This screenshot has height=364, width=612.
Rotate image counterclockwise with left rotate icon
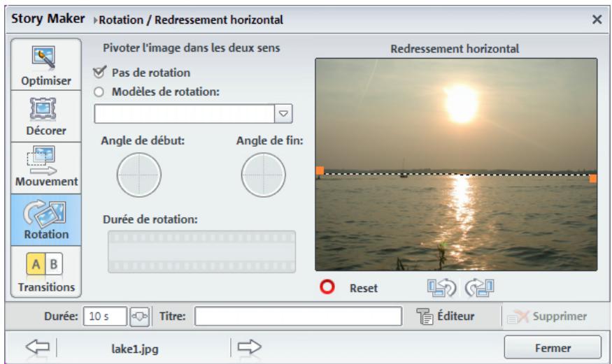coord(442,288)
